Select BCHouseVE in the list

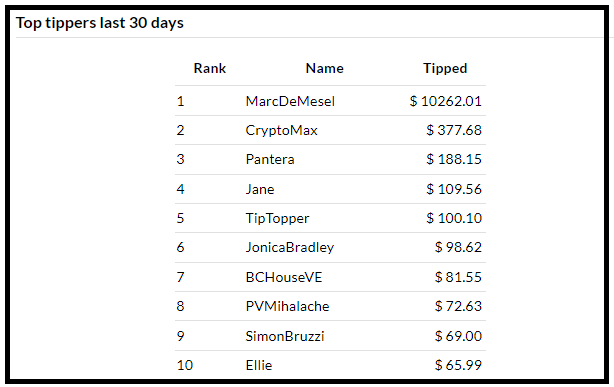(x=284, y=277)
